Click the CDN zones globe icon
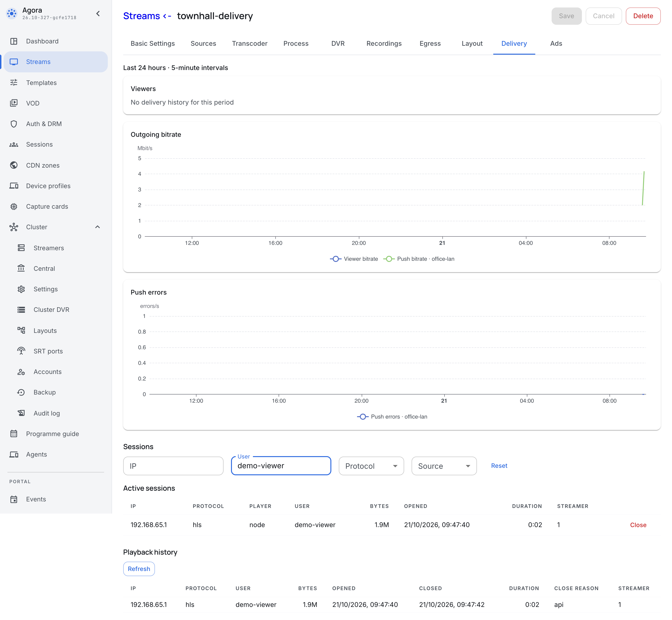Screen dimensions: 672x620 click(14, 165)
